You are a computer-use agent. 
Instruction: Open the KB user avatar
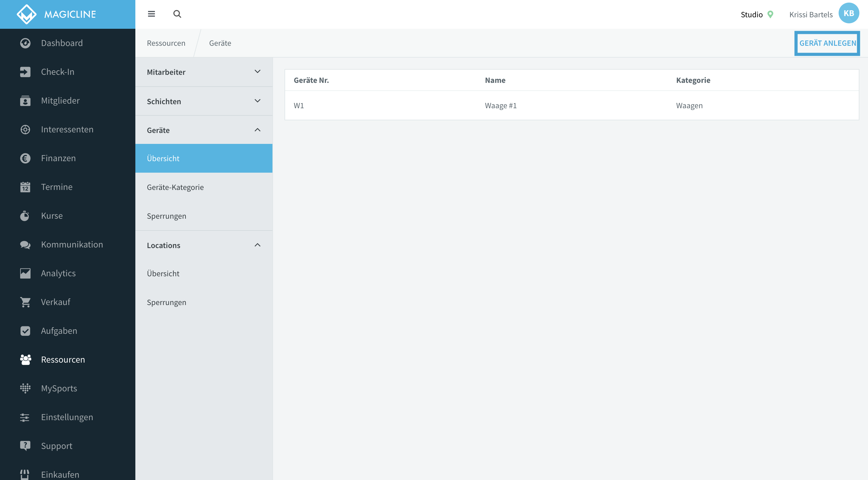848,14
